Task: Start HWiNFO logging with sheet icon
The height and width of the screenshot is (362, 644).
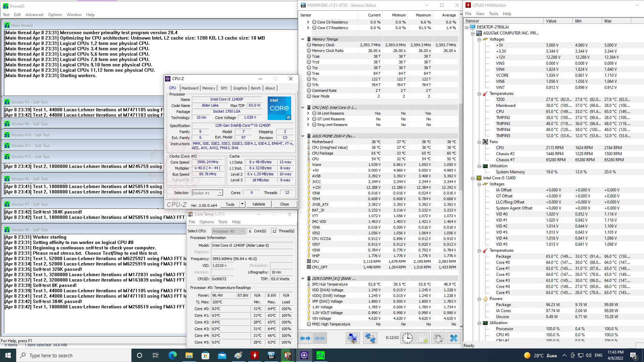Action: click(423, 338)
